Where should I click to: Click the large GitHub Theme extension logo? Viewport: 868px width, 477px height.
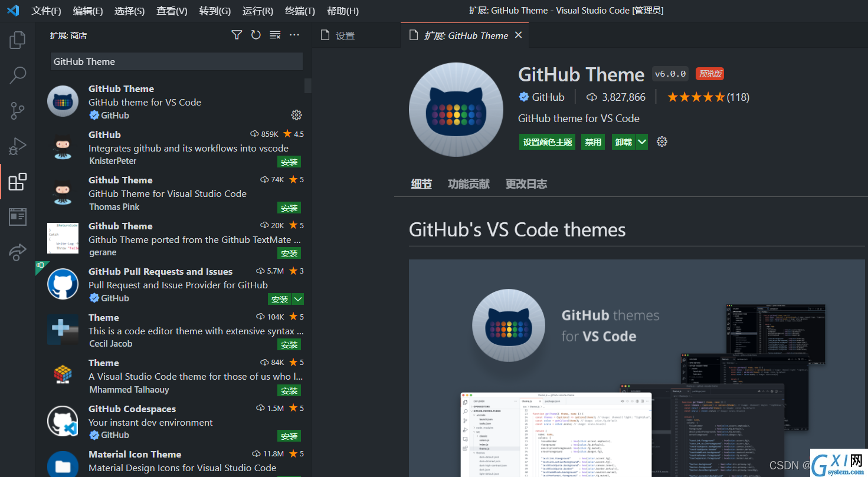pyautogui.click(x=456, y=110)
